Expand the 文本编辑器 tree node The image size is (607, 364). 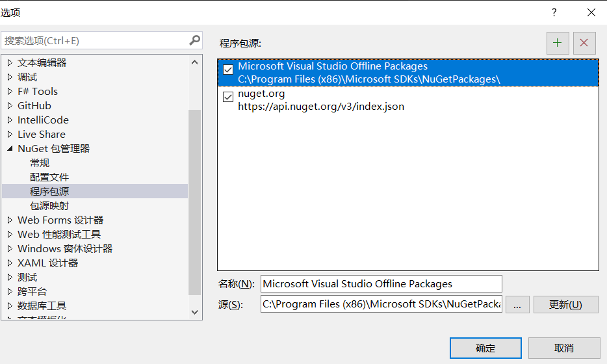(10, 63)
